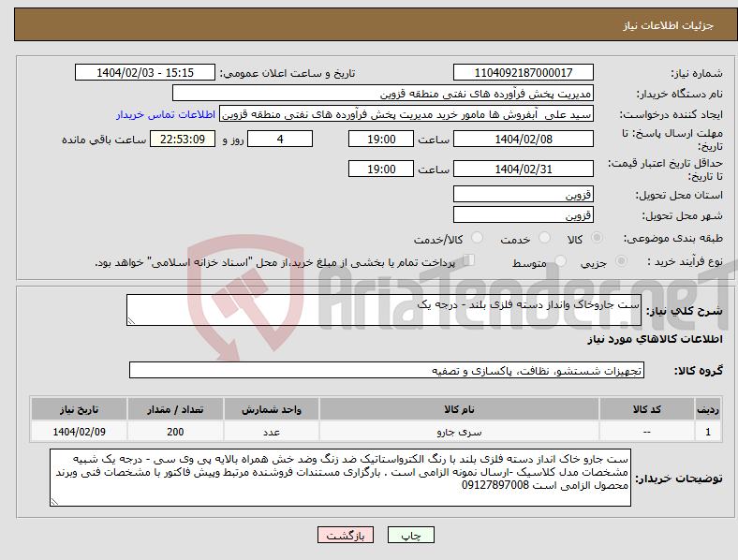Click the response deadline time 19:00 field
The width and height of the screenshot is (738, 560).
pos(381,139)
